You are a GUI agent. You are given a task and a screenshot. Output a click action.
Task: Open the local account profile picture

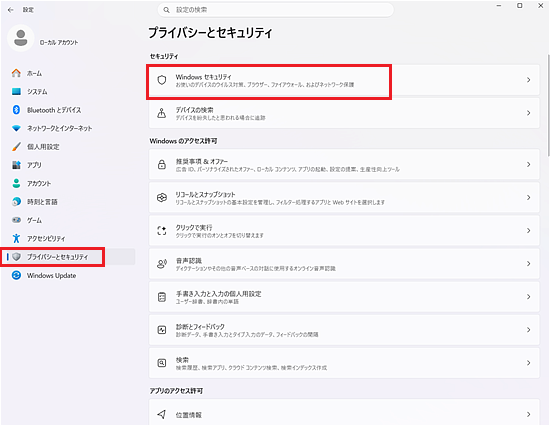[21, 38]
